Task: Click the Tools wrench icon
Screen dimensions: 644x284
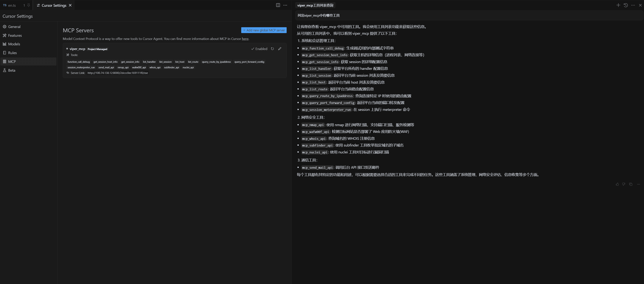Action: [68, 55]
